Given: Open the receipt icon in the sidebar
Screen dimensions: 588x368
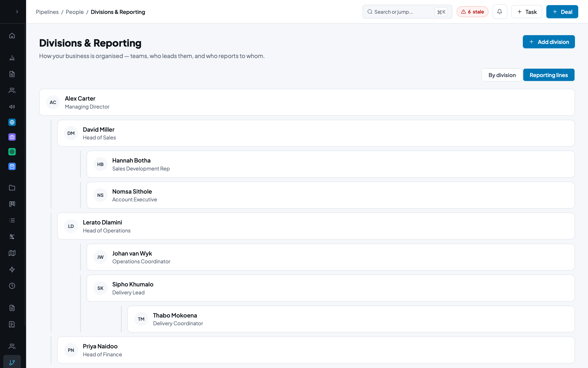Looking at the screenshot, I should tap(12, 324).
